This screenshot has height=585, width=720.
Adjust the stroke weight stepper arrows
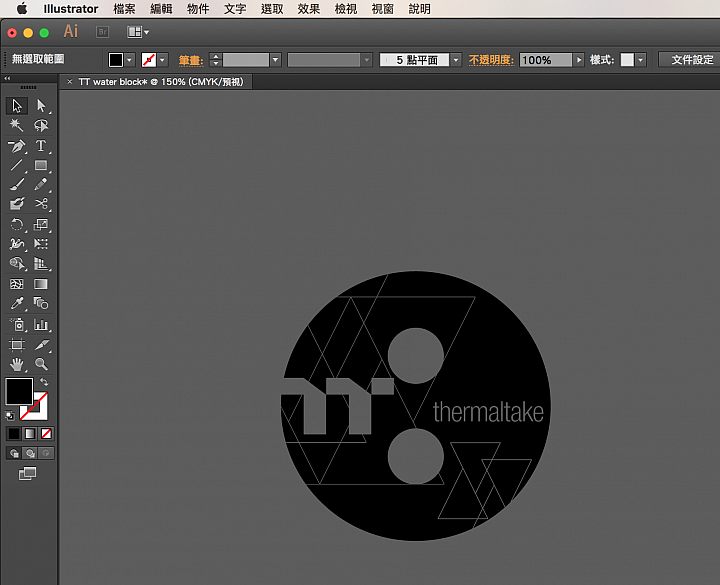(x=215, y=60)
